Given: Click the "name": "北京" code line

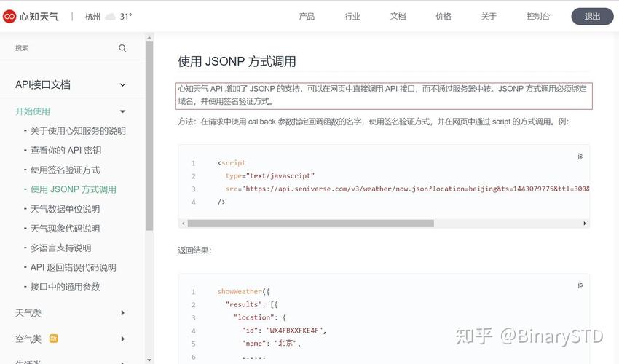Looking at the screenshot, I should click(x=271, y=344).
